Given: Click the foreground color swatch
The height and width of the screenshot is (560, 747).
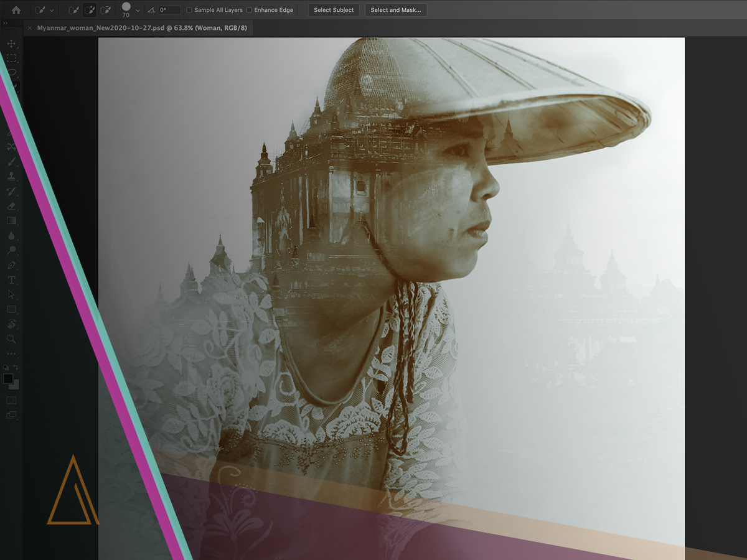Looking at the screenshot, I should click(x=8, y=379).
